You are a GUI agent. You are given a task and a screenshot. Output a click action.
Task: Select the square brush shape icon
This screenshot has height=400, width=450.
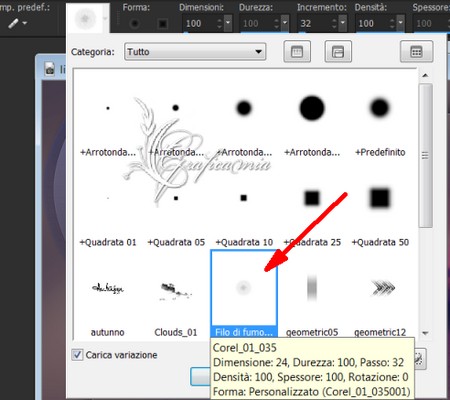[x=163, y=24]
